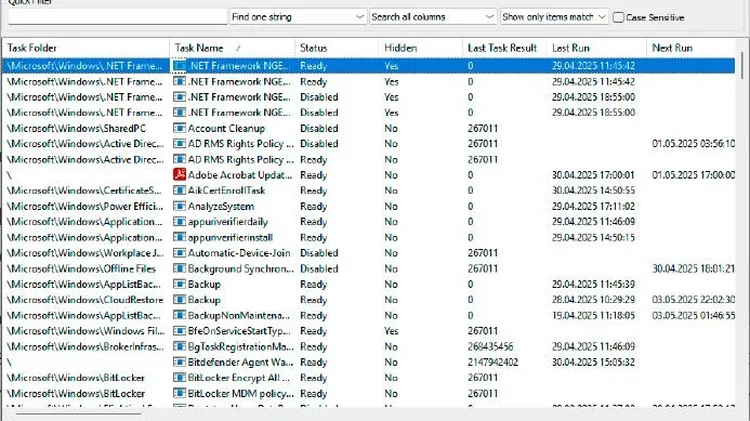Sort by the Status column header

click(337, 48)
